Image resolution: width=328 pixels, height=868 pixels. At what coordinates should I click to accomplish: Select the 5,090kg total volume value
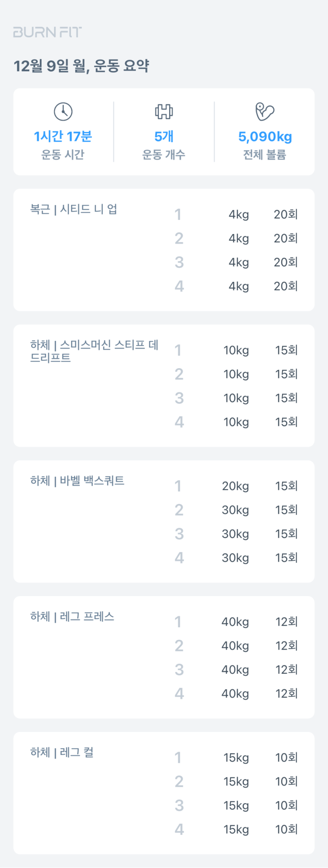[x=265, y=136]
